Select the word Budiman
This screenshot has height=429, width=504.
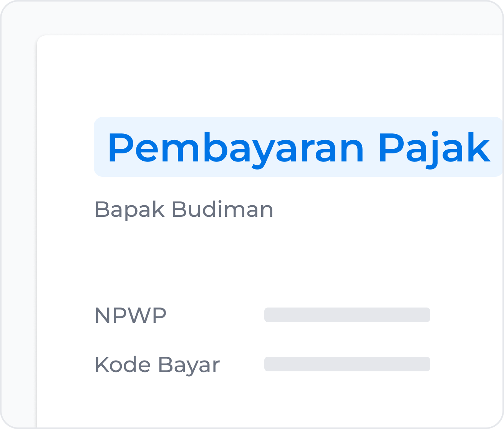pyautogui.click(x=222, y=210)
